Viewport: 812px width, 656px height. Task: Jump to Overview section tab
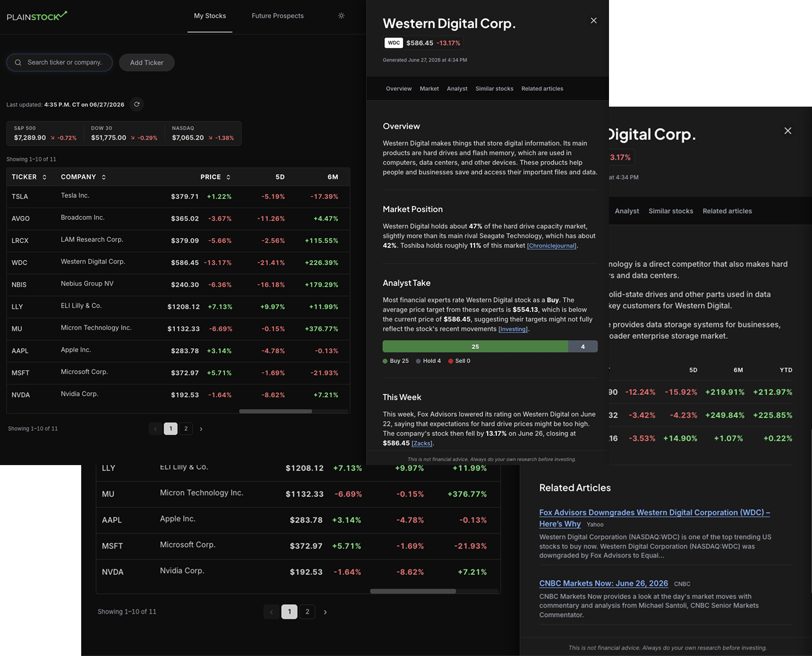coord(398,88)
